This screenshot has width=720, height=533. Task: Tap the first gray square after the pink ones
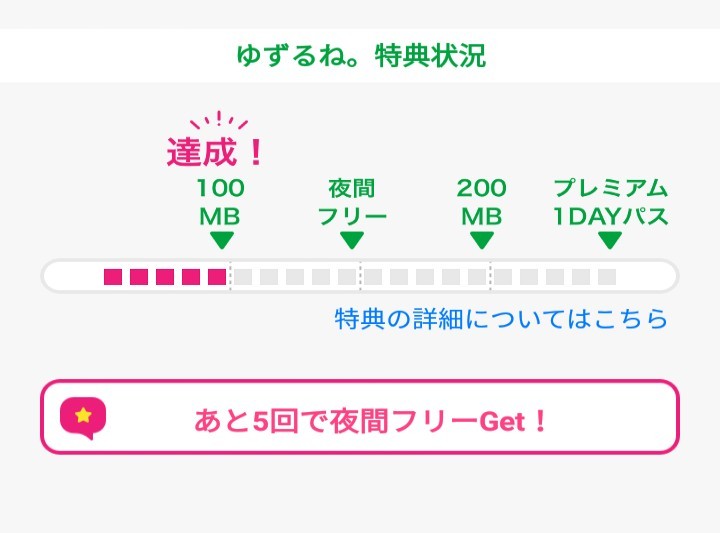(243, 276)
